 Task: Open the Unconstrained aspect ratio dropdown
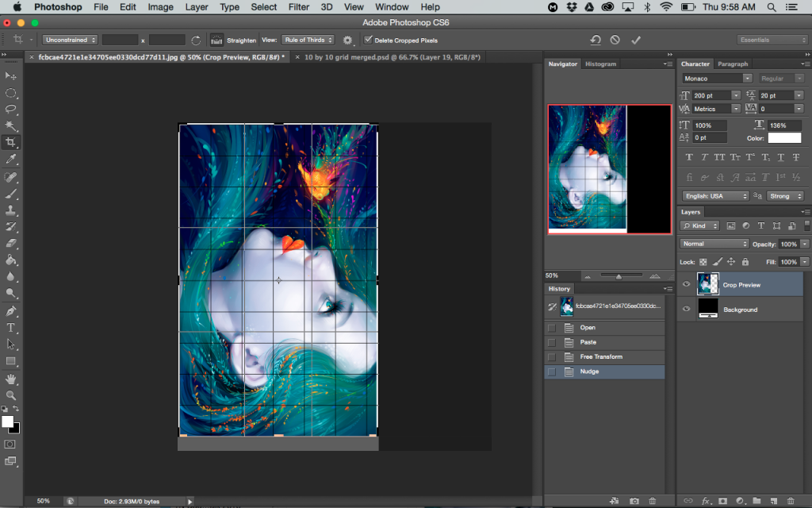[x=70, y=40]
